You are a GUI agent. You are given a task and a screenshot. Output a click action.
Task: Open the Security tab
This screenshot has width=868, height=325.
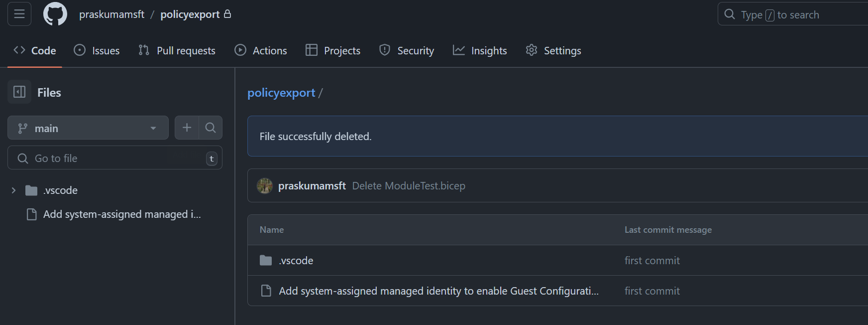click(x=406, y=50)
